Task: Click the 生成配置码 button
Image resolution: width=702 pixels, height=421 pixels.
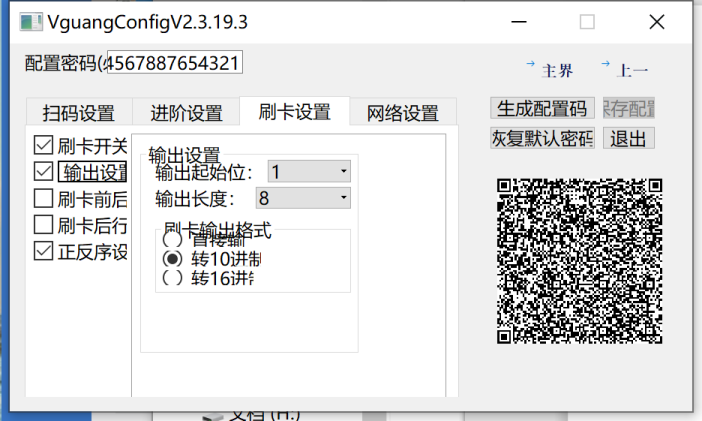Action: tap(542, 108)
